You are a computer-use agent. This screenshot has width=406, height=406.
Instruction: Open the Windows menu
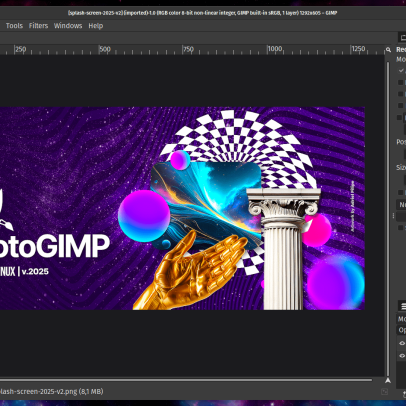point(68,26)
